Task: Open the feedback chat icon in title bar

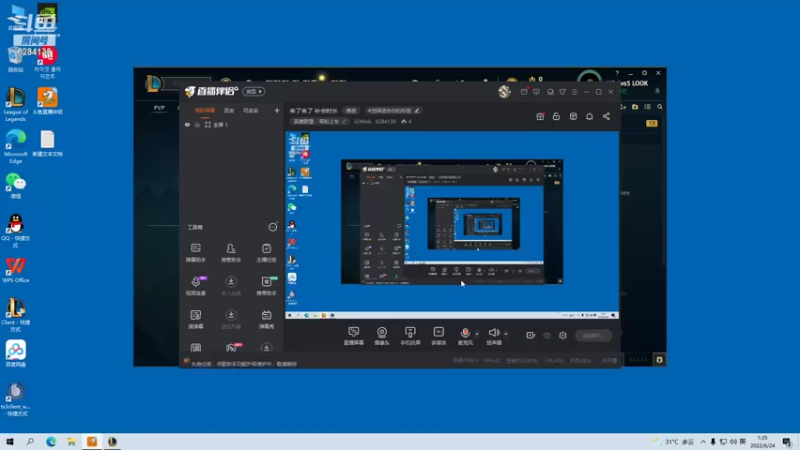Action: pyautogui.click(x=536, y=92)
